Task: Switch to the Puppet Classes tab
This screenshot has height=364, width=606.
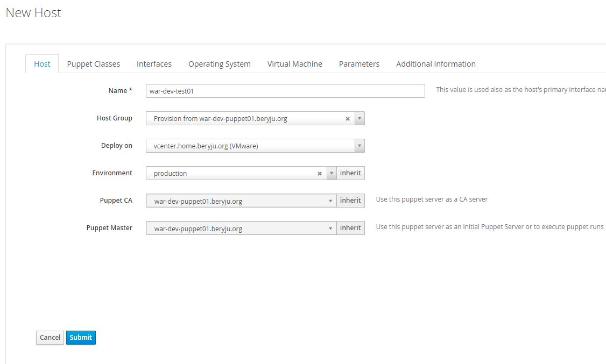Action: (x=93, y=63)
